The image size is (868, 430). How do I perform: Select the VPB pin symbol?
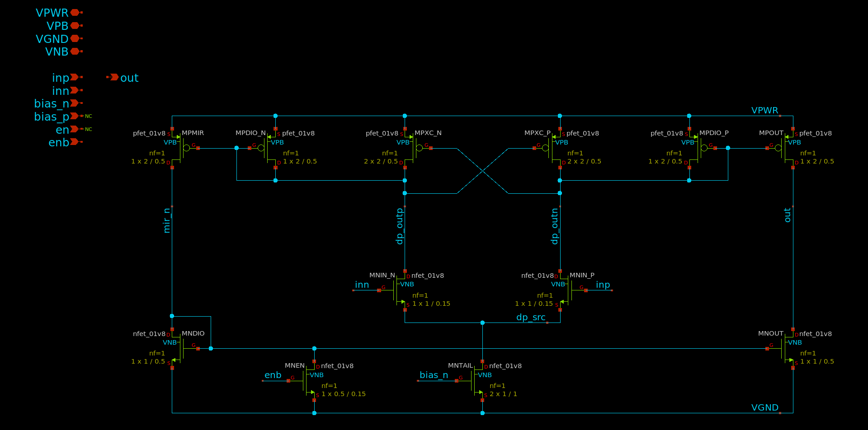click(76, 26)
